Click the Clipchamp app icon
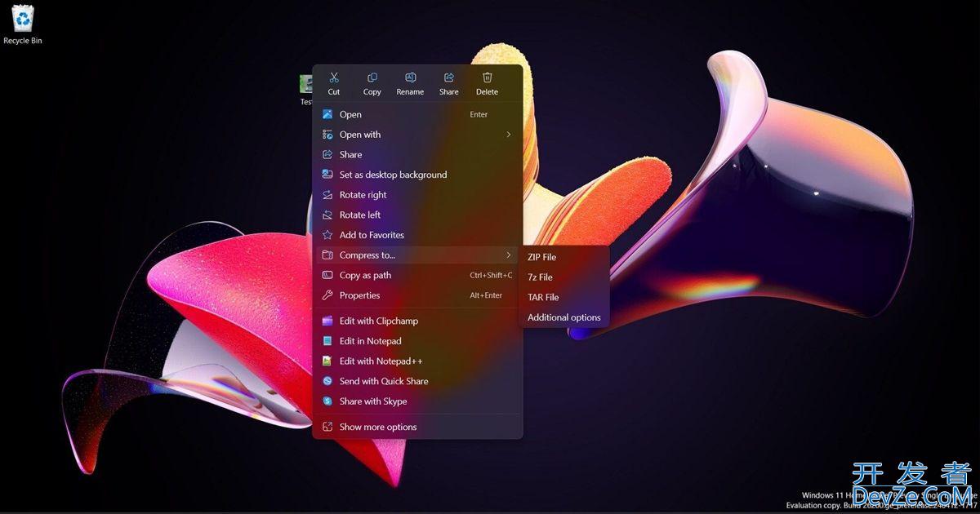Image resolution: width=980 pixels, height=514 pixels. click(x=327, y=321)
